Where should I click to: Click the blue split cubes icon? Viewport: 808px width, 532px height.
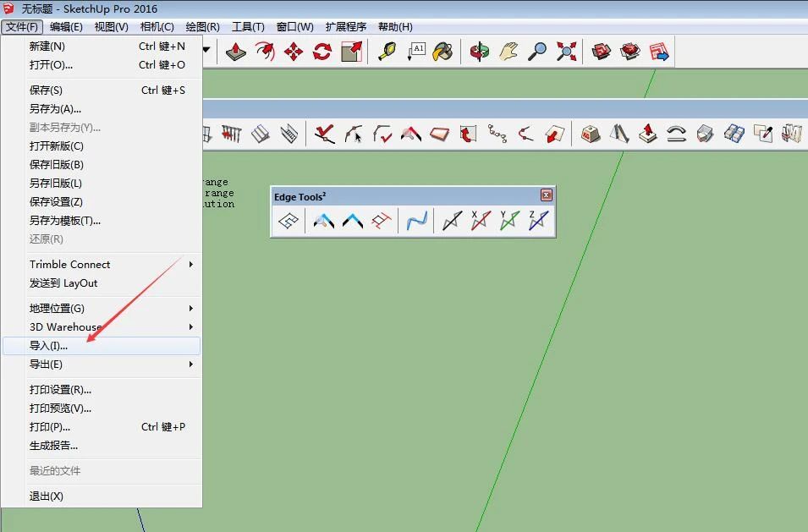(734, 134)
